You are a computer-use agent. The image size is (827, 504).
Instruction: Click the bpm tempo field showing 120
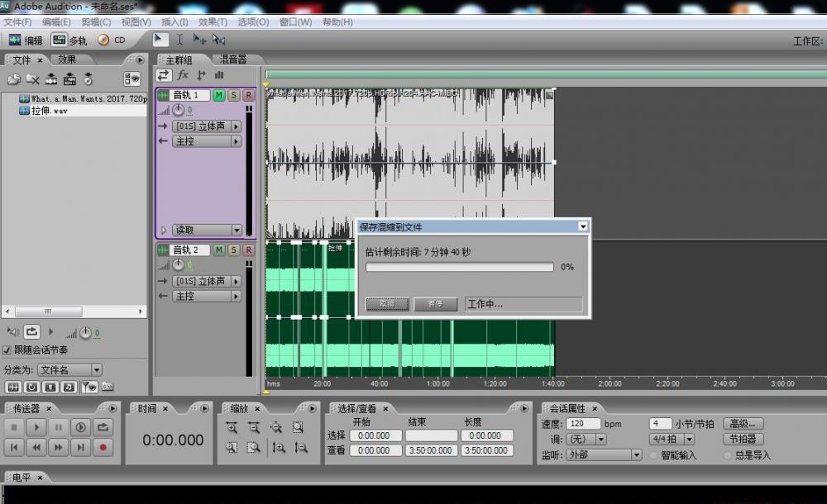pyautogui.click(x=583, y=423)
